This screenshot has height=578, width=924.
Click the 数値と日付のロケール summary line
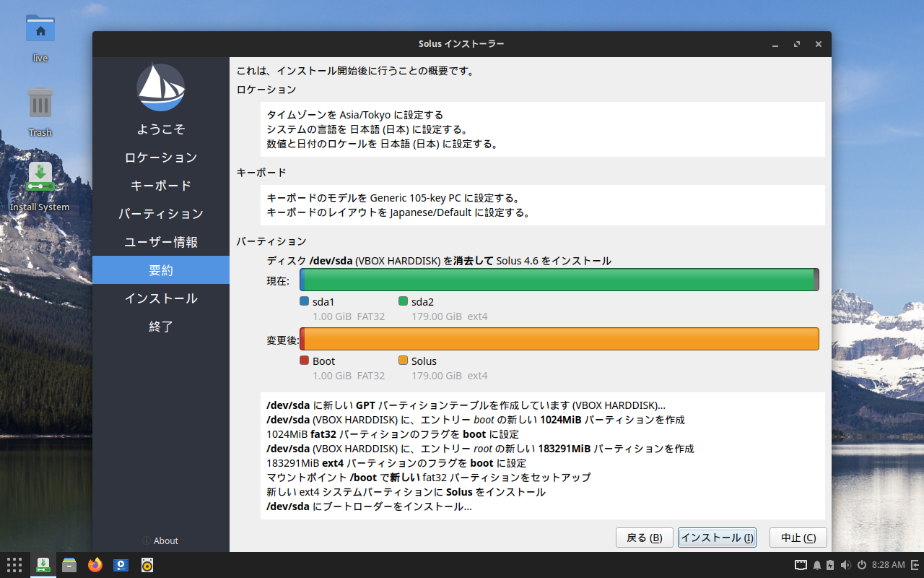click(x=383, y=144)
